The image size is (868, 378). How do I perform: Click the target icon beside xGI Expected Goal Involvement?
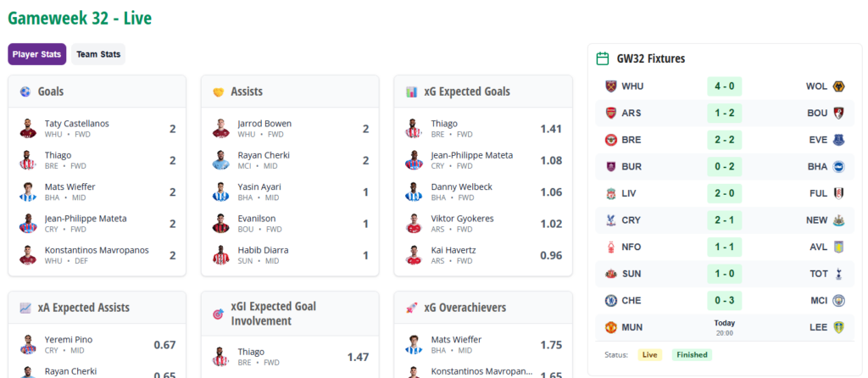click(x=218, y=314)
